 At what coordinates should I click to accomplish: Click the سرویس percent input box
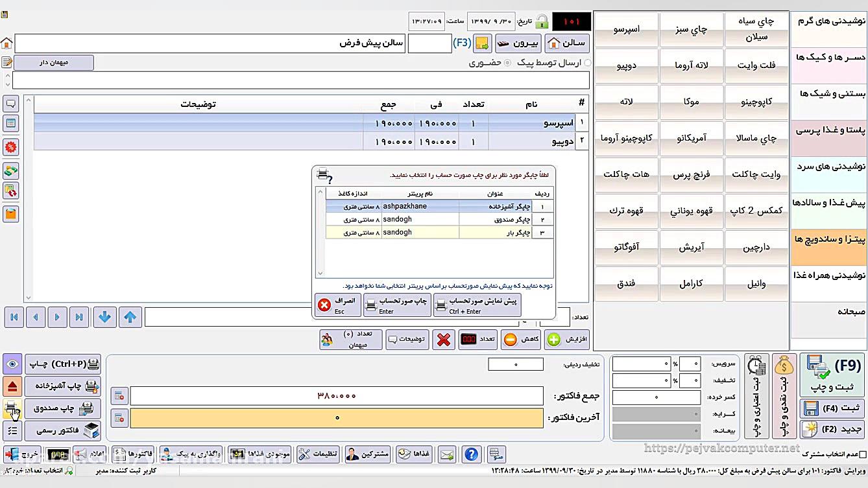(x=690, y=364)
